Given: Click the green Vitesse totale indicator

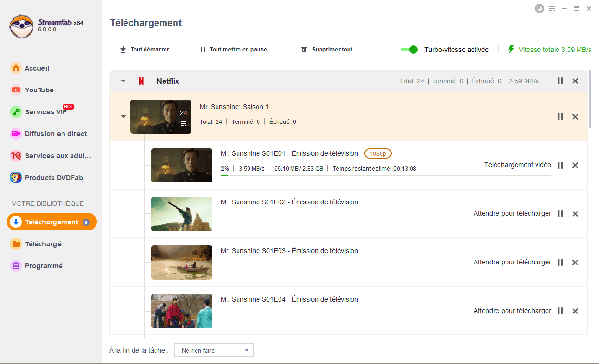Looking at the screenshot, I should 549,50.
